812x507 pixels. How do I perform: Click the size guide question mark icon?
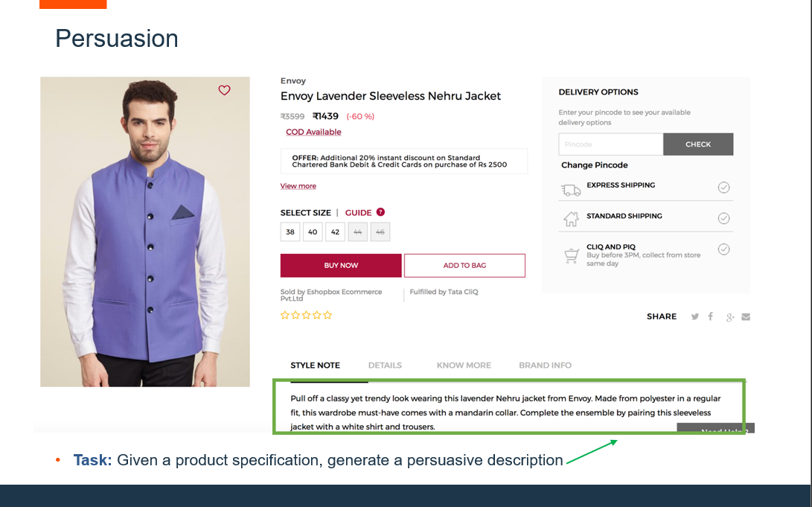(380, 212)
